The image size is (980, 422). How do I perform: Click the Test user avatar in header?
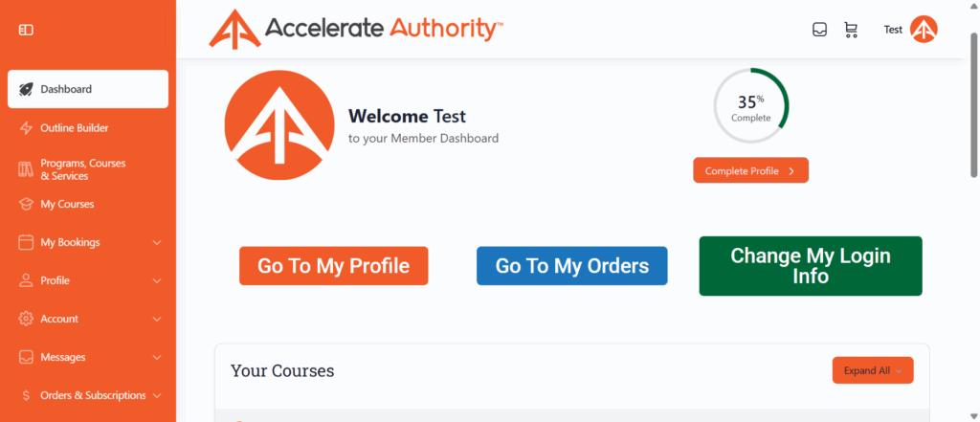(x=924, y=30)
